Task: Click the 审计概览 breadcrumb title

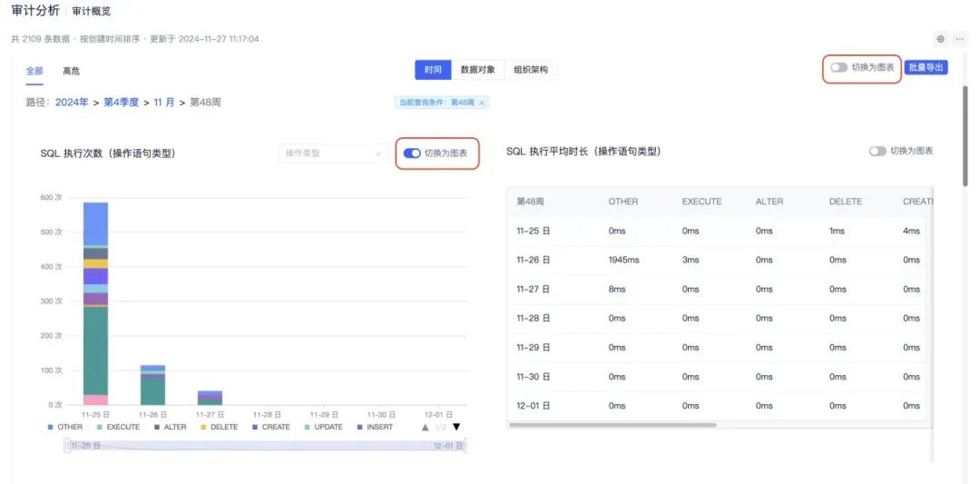Action: 92,11
